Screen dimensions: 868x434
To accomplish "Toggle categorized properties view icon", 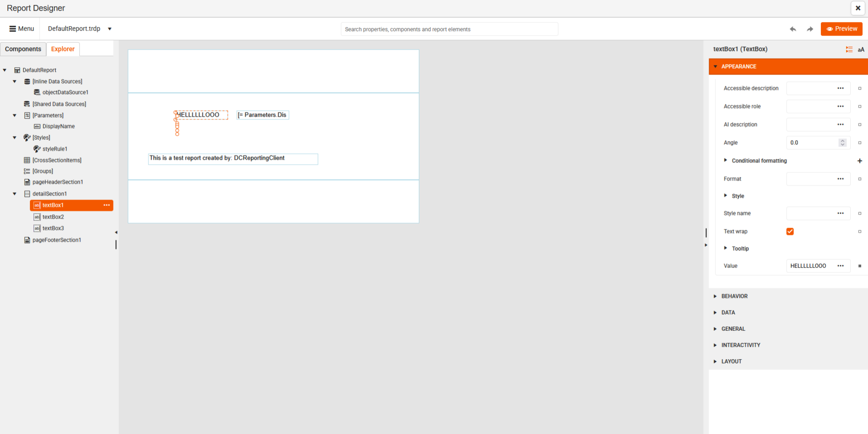I will 849,49.
